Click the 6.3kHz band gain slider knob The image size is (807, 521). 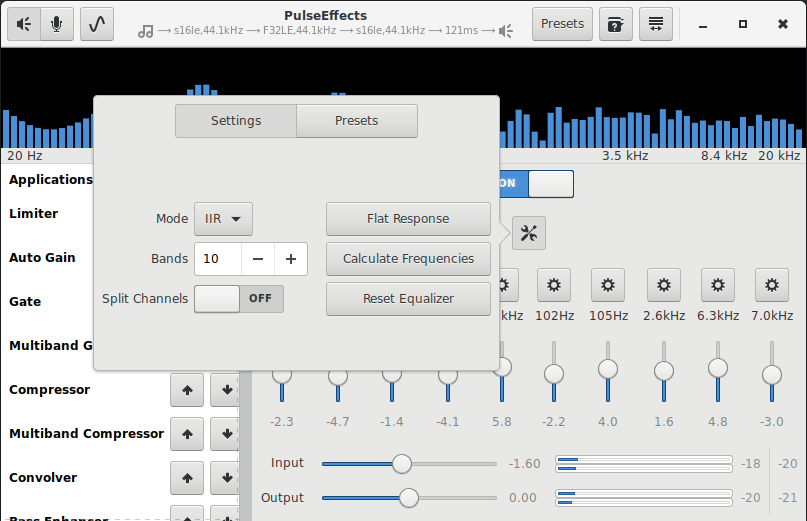coord(718,368)
